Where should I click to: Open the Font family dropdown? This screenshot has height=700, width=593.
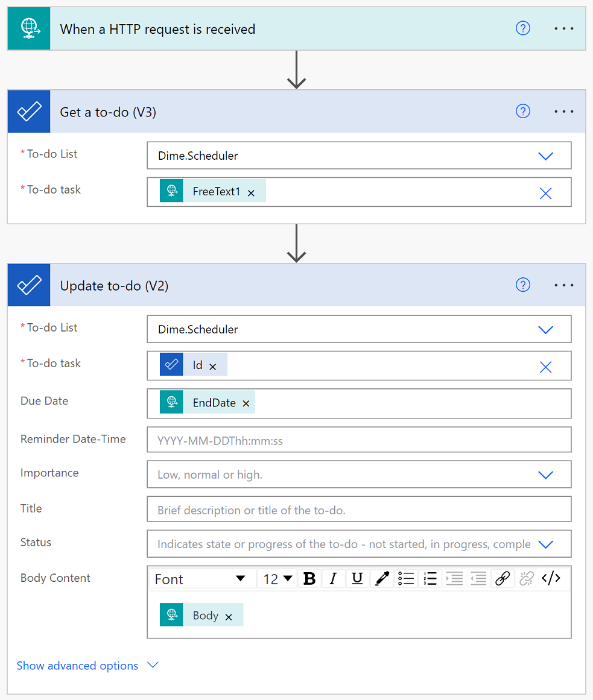(x=201, y=579)
